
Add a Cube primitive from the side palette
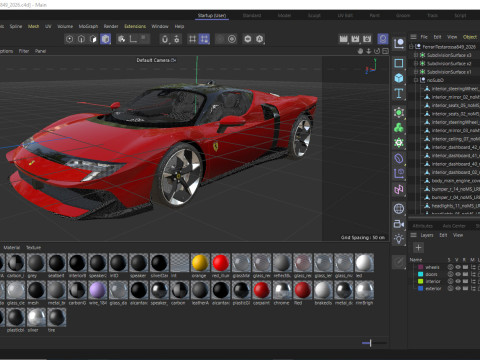point(399,78)
